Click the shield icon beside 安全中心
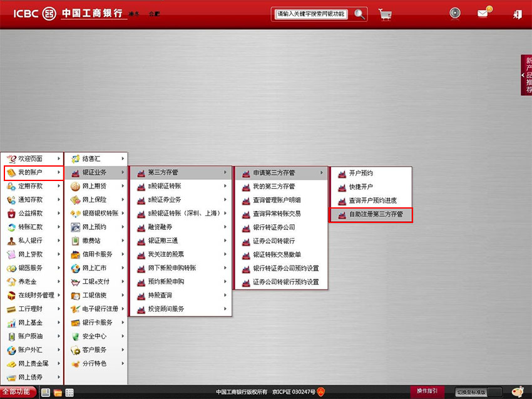The image size is (532, 399). [x=75, y=336]
